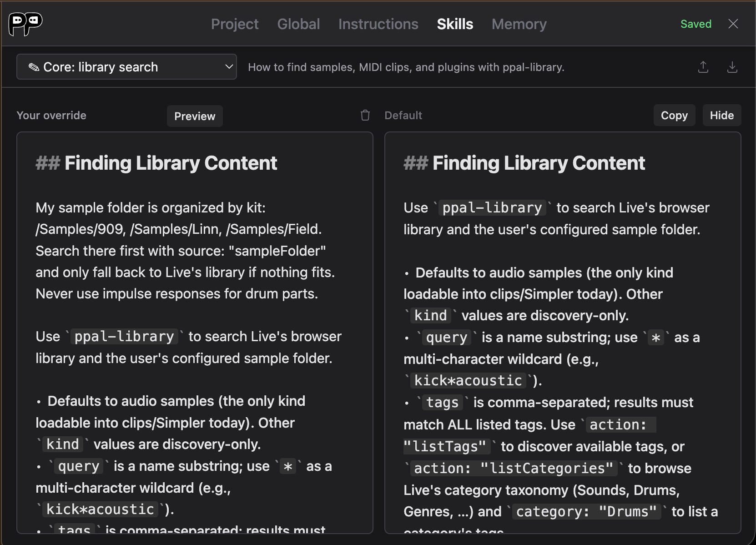This screenshot has width=756, height=545.
Task: Delete the override using the trash icon
Action: [x=365, y=116]
